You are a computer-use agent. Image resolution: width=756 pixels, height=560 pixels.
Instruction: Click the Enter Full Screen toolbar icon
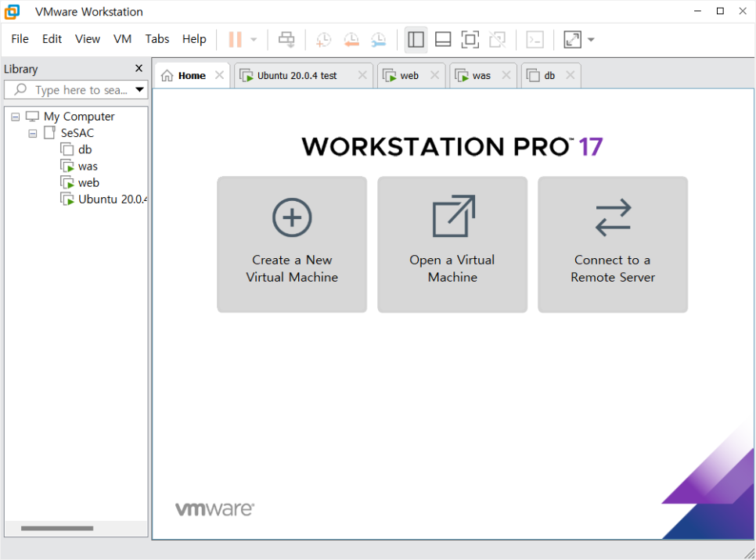[470, 40]
